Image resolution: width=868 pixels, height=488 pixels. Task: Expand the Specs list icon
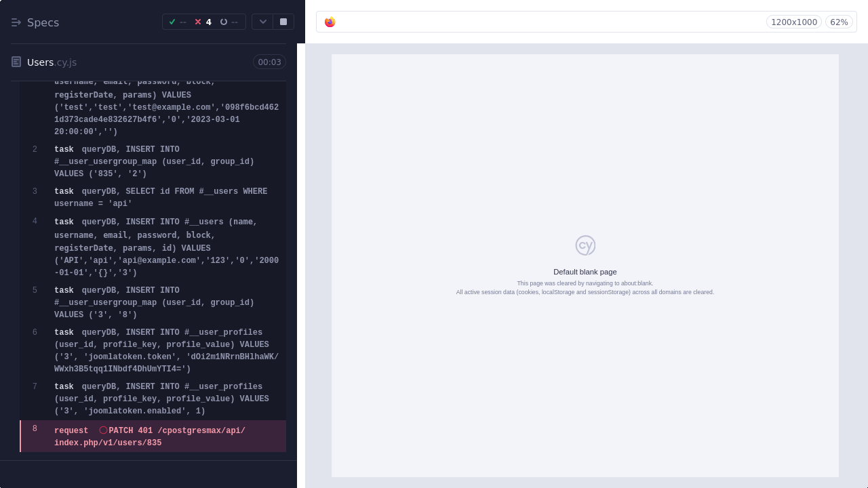tap(16, 22)
